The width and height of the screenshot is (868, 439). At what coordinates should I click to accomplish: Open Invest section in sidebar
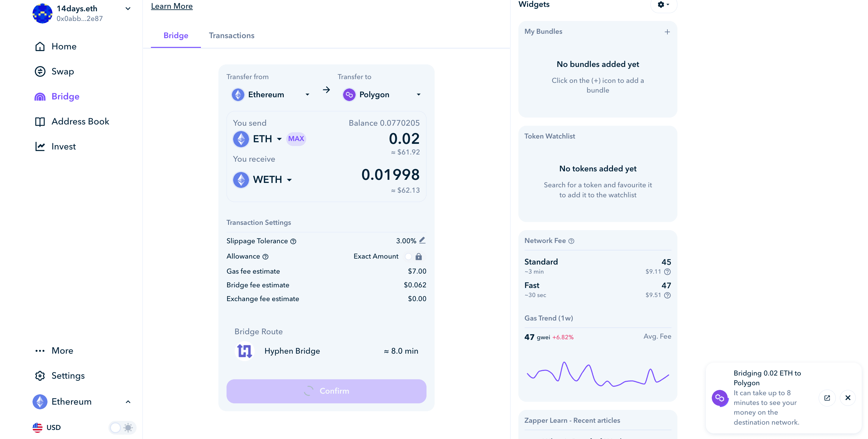pos(55,146)
